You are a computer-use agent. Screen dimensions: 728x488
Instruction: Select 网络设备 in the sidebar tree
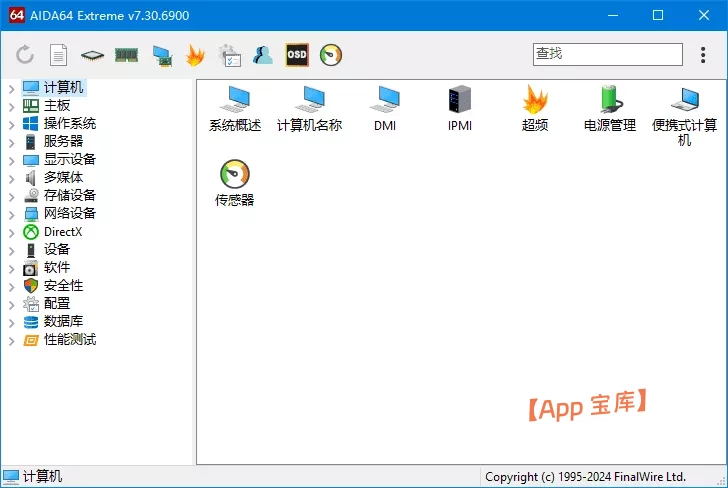pyautogui.click(x=59, y=214)
